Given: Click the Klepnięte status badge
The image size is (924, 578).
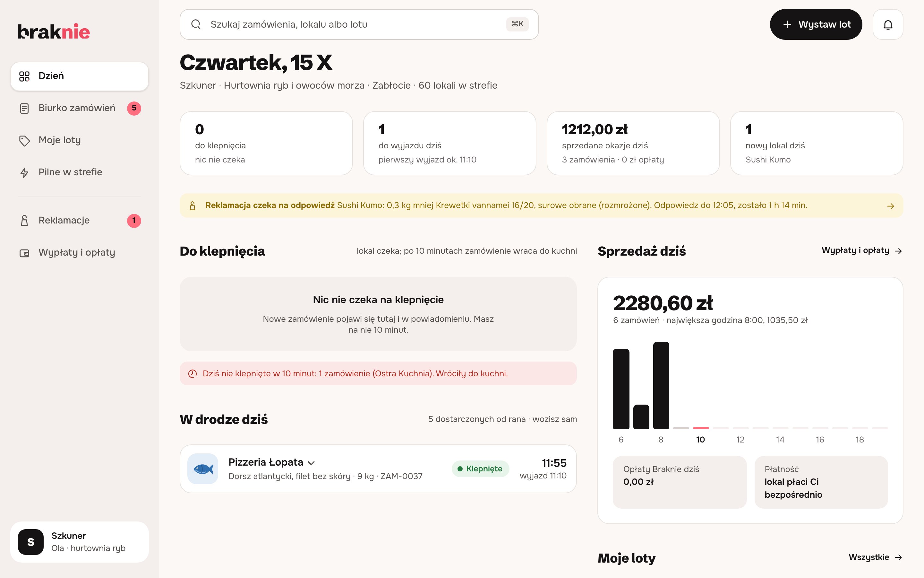Looking at the screenshot, I should (x=480, y=469).
